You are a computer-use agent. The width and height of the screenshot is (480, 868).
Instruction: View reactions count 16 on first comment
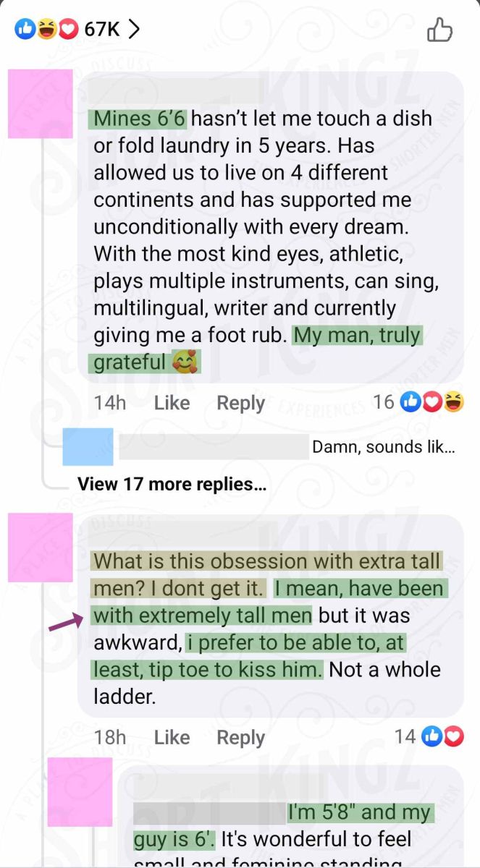(x=383, y=401)
